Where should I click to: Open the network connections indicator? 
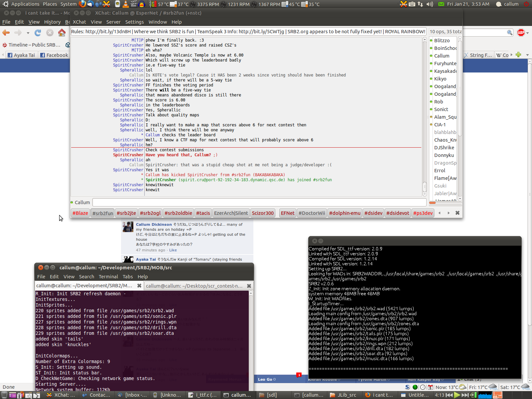click(421, 4)
